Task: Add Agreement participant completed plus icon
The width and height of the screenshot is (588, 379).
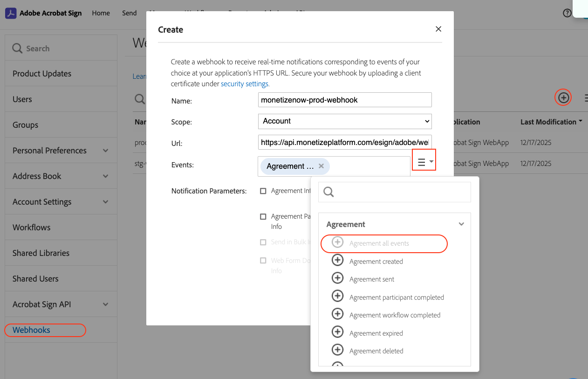Action: [337, 296]
